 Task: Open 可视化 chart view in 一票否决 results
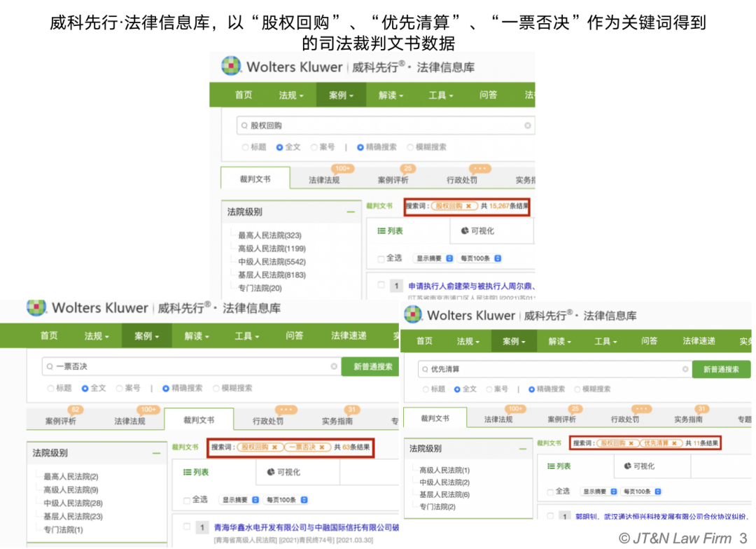point(283,473)
